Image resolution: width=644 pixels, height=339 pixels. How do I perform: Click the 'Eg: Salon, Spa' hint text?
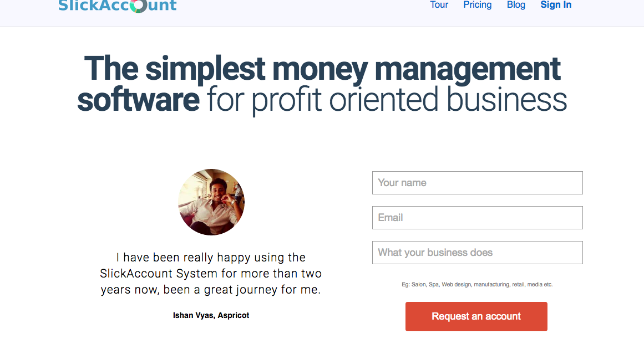[x=477, y=285]
